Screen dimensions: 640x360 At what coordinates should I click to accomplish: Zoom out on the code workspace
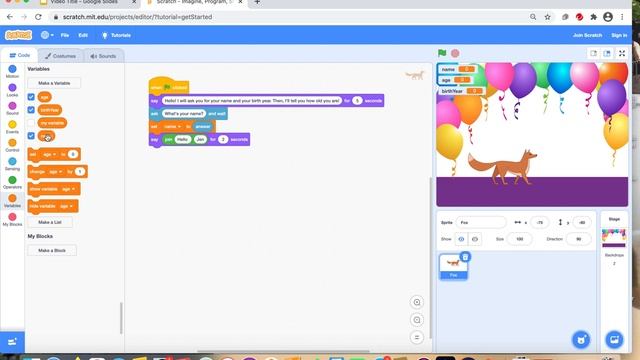(x=417, y=320)
